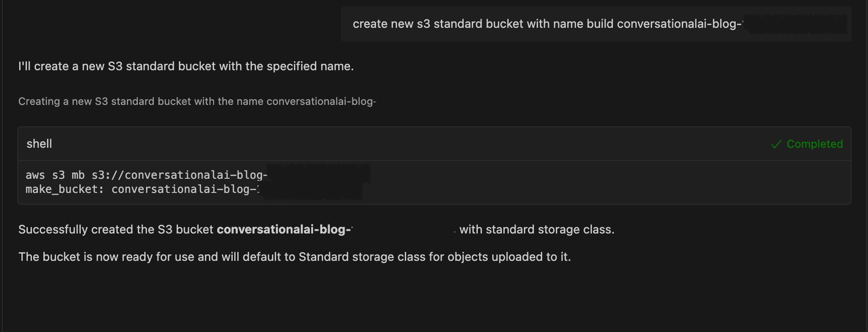Click "conversationalai-blog-" in the gray description line
Image resolution: width=868 pixels, height=332 pixels.
(321, 101)
